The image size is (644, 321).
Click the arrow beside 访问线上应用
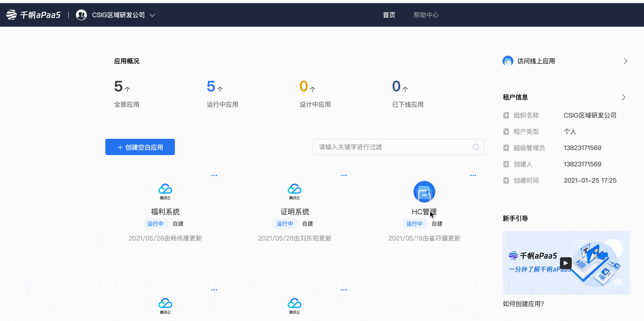625,61
